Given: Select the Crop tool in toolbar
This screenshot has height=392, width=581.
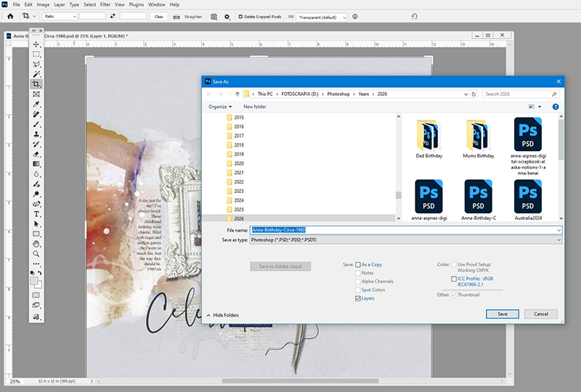Looking at the screenshot, I should 36,84.
